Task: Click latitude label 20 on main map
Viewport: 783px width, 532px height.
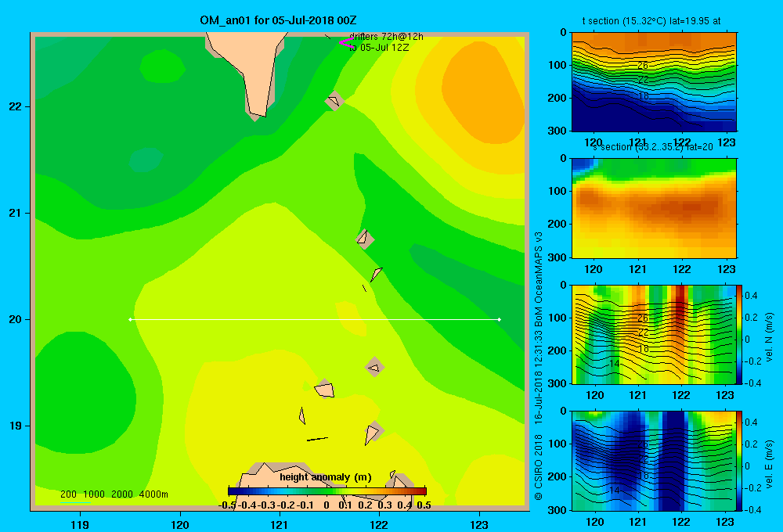Action: pos(16,319)
